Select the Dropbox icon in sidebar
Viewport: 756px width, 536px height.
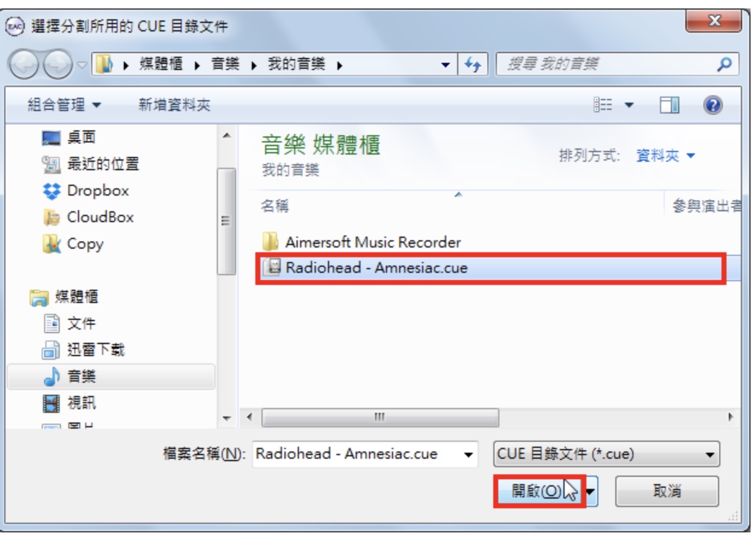click(52, 191)
